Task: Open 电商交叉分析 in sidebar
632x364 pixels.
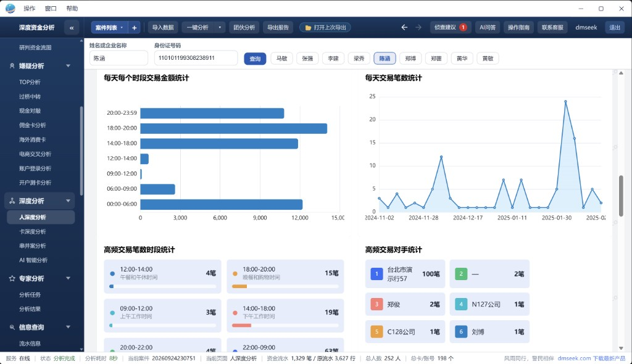Action: pyautogui.click(x=35, y=154)
